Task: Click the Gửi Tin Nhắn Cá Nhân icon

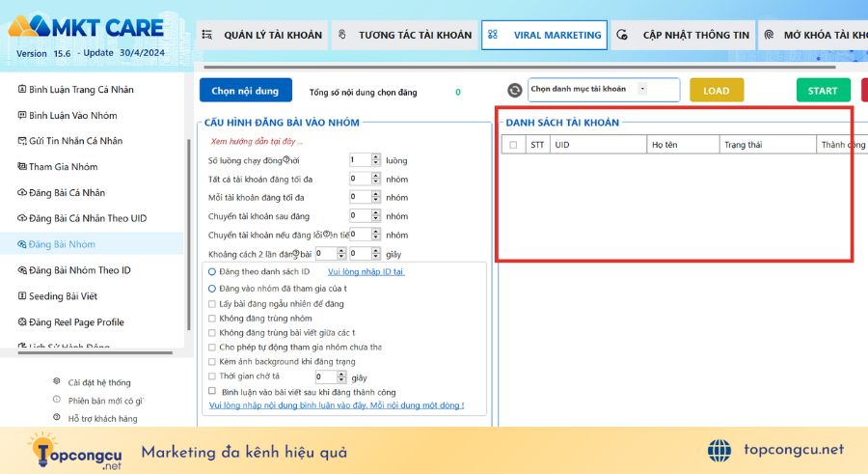Action: point(22,141)
